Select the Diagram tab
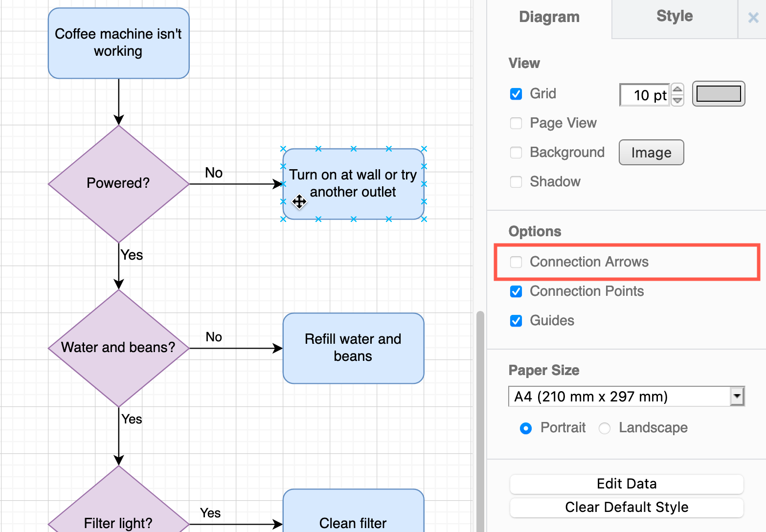This screenshot has width=766, height=532. 549,17
